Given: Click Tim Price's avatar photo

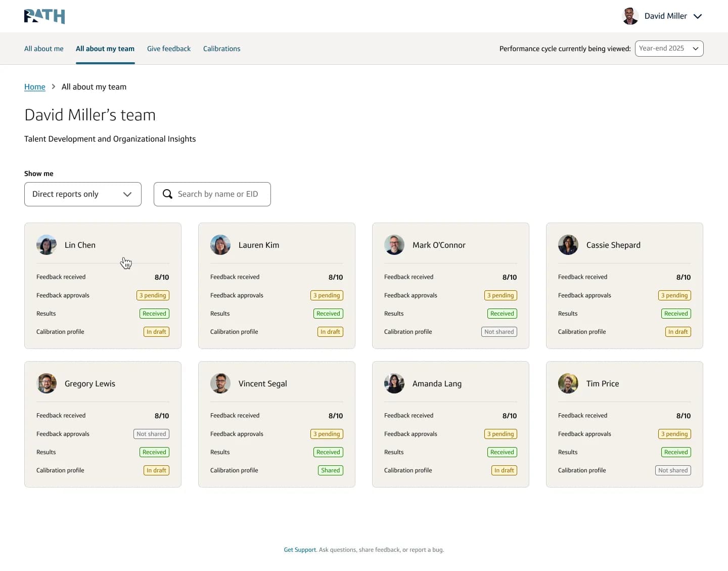Looking at the screenshot, I should coord(568,383).
